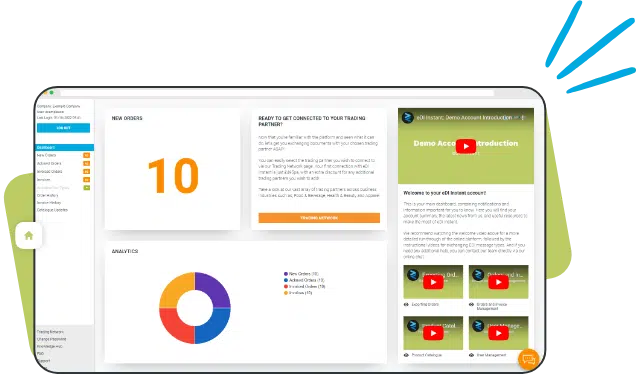The width and height of the screenshot is (639, 374).
Task: Click 'Welcome to your eDI Instant account' heading
Action: pos(445,193)
